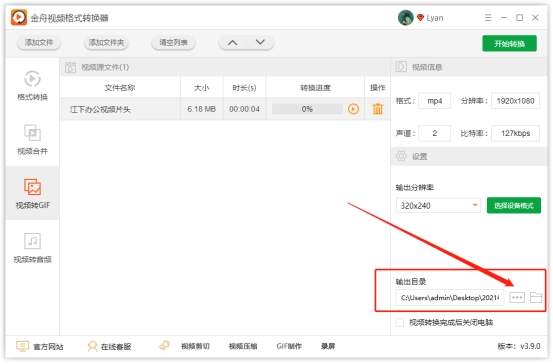
Task: Open the Lyan user avatar
Action: click(x=406, y=17)
